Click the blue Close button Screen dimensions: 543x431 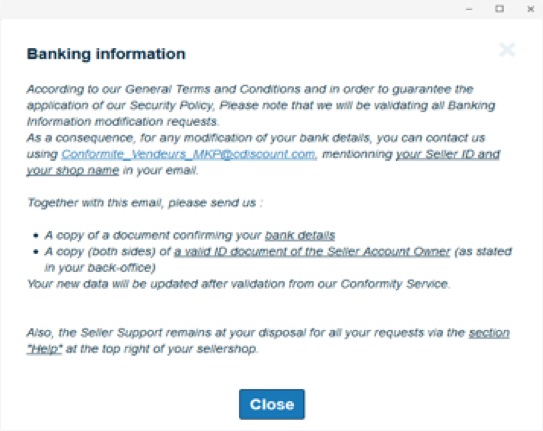[x=272, y=404]
